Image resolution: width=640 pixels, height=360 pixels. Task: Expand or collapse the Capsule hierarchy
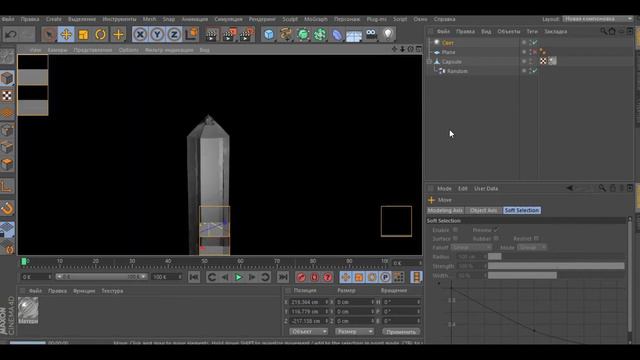[x=429, y=62]
